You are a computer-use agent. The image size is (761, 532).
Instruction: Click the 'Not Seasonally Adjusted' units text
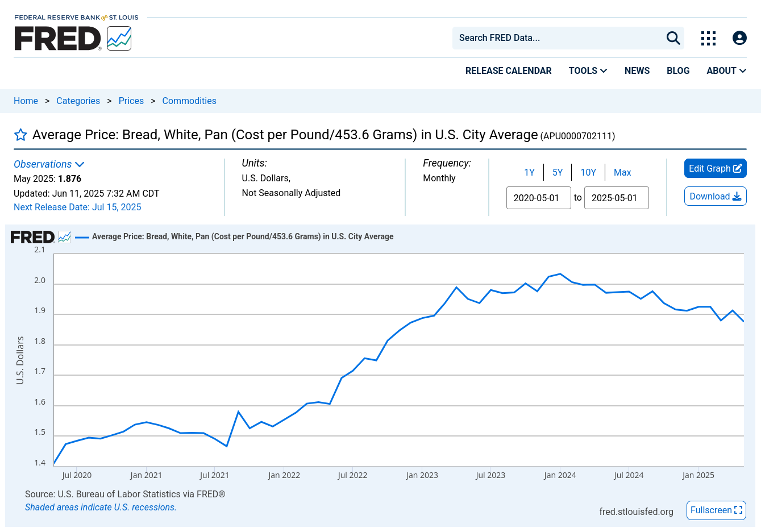(x=291, y=193)
